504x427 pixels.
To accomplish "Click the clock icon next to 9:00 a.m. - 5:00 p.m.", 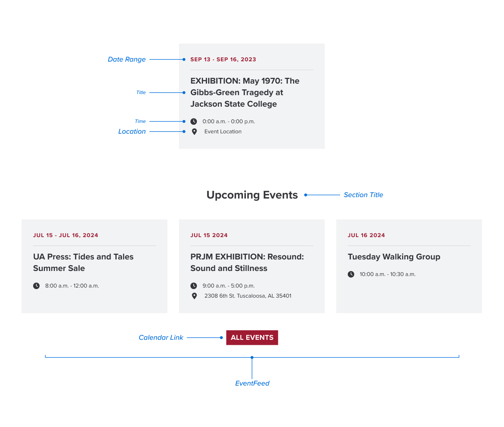I will pos(194,286).
